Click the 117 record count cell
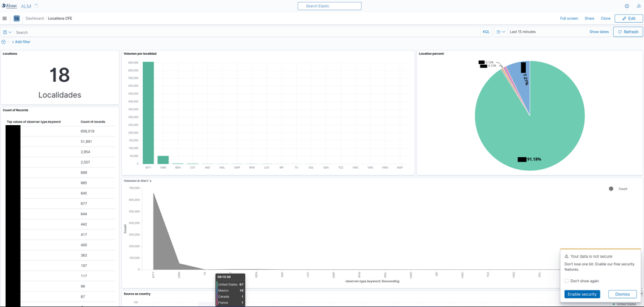The height and width of the screenshot is (307, 644). [x=84, y=276]
